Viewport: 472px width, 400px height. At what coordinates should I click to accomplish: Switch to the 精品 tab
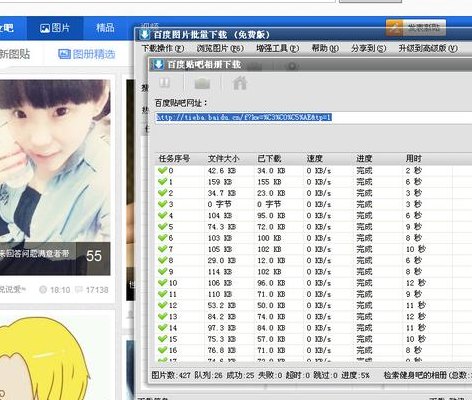105,28
